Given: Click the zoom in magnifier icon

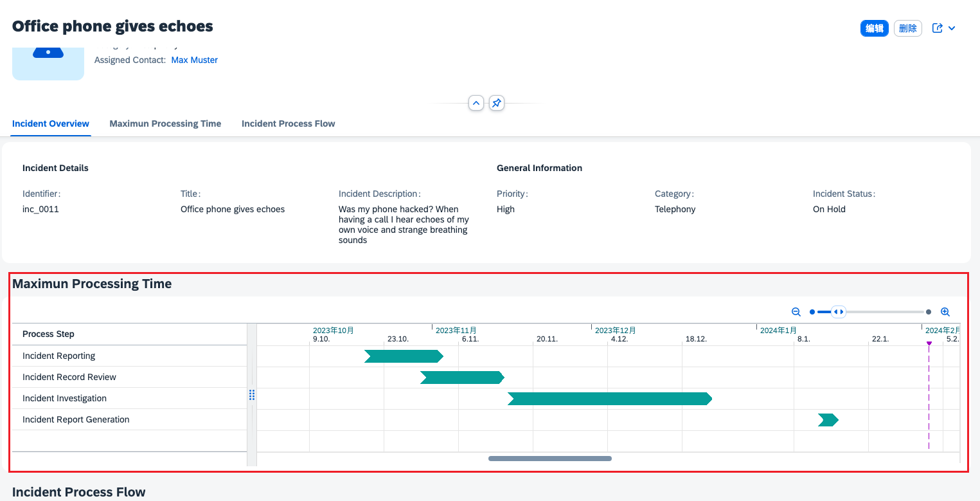Looking at the screenshot, I should 945,312.
